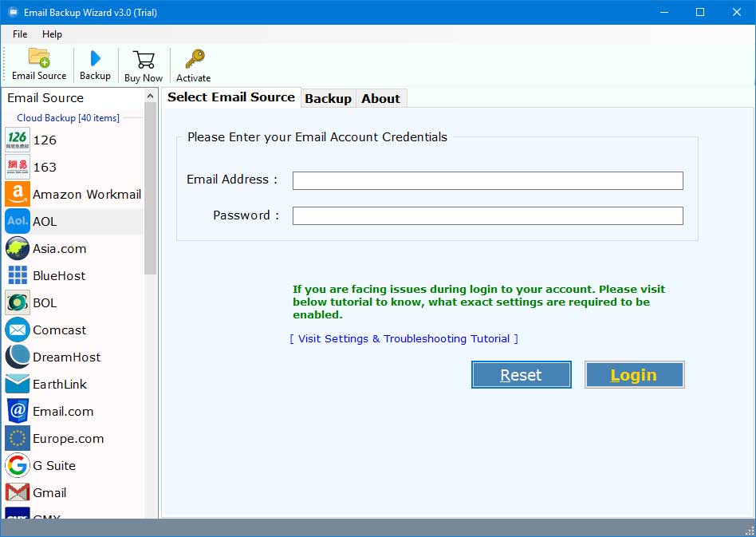Choose the Email.com at-sign icon
The width and height of the screenshot is (756, 537).
[18, 411]
